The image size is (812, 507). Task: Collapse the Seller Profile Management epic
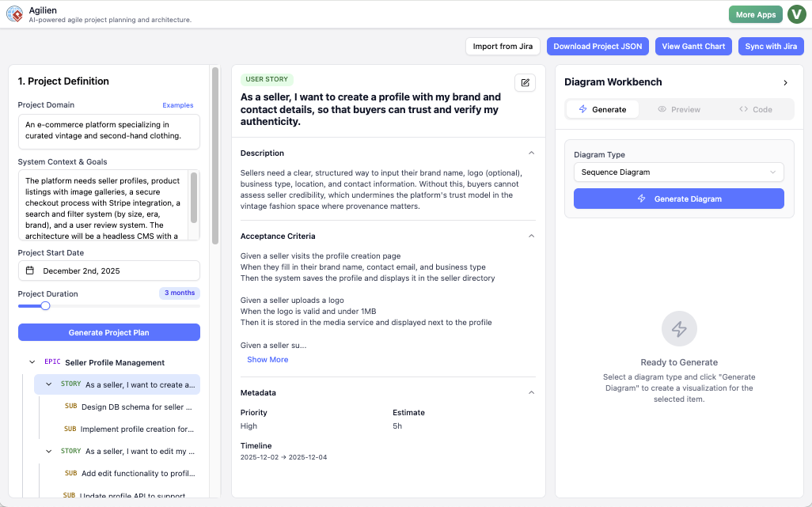pos(32,362)
